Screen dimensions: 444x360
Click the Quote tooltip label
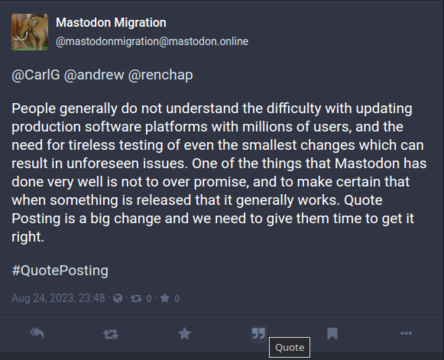[290, 348]
